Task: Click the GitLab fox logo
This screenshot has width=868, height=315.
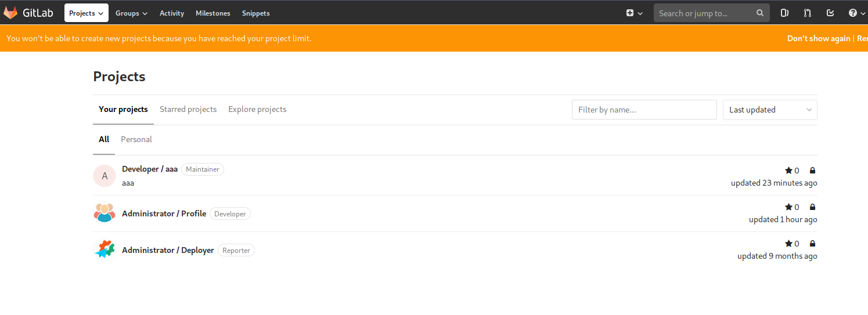Action: coord(10,13)
